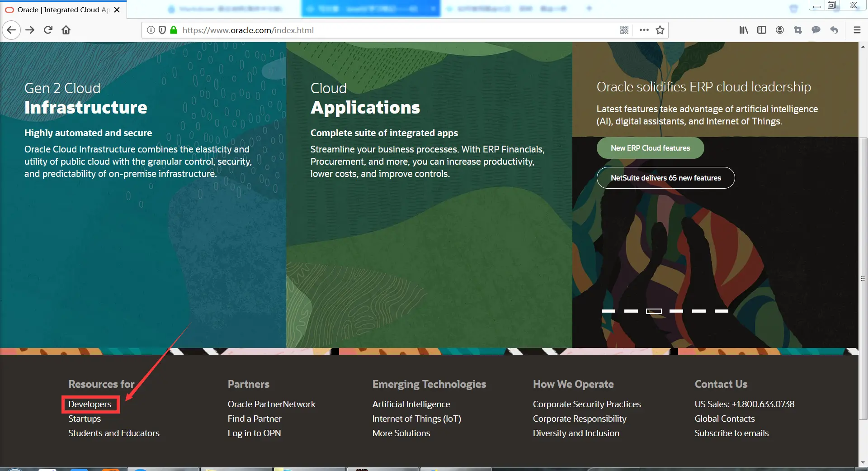The height and width of the screenshot is (471, 868).
Task: Open the Library toolbar icon
Action: [x=744, y=30]
